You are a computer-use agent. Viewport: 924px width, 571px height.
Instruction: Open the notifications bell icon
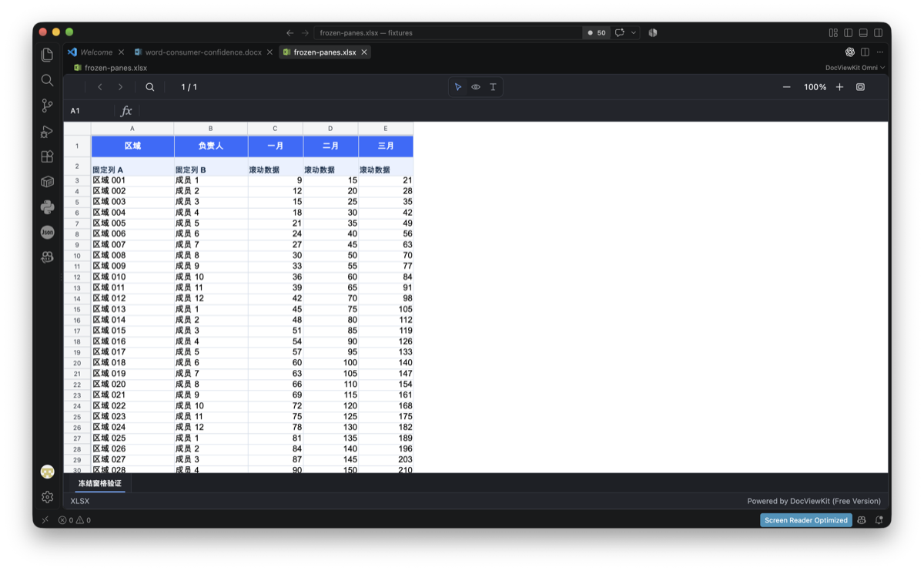[x=879, y=520]
